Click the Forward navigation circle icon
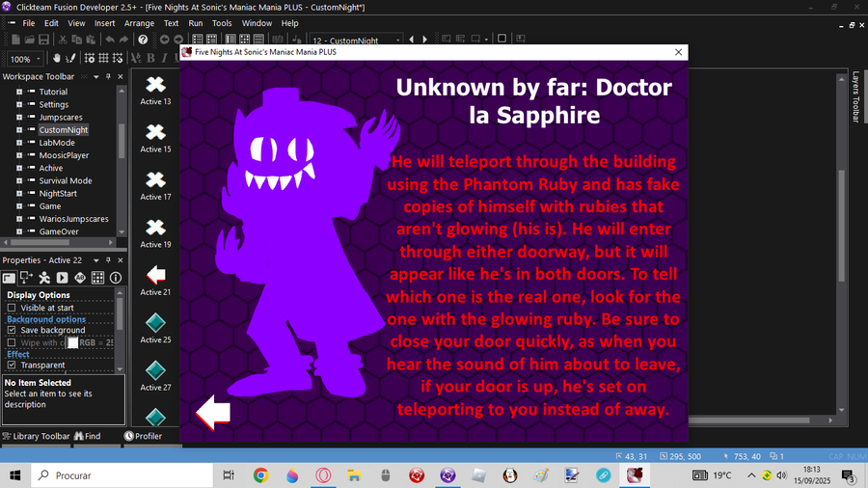Image resolution: width=868 pixels, height=488 pixels. pyautogui.click(x=178, y=40)
